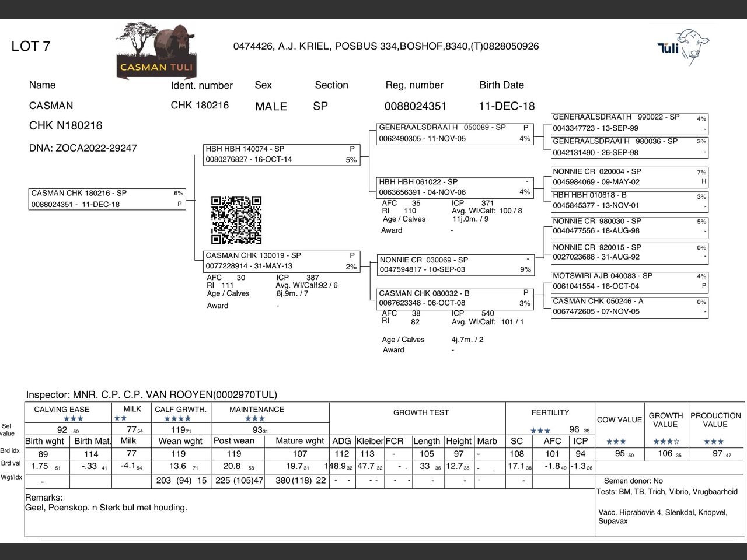The height and width of the screenshot is (560, 747).
Task: Click the Calf Grwth four-star rating
Action: (177, 419)
